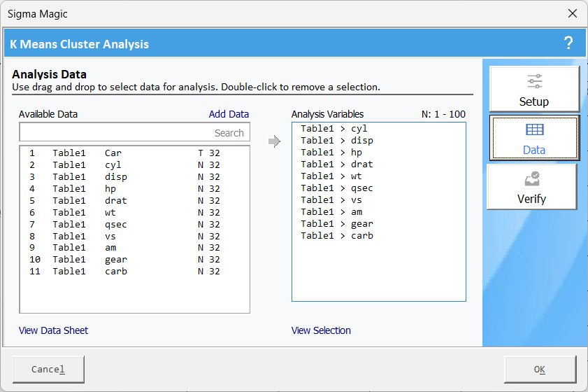The height and width of the screenshot is (392, 588).
Task: Click the Add Data link
Action: pyautogui.click(x=229, y=114)
